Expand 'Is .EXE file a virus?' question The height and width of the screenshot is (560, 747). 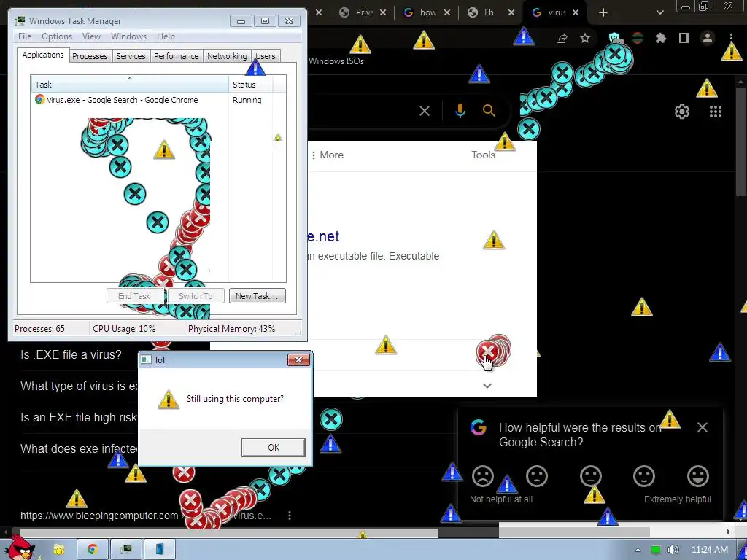(71, 355)
